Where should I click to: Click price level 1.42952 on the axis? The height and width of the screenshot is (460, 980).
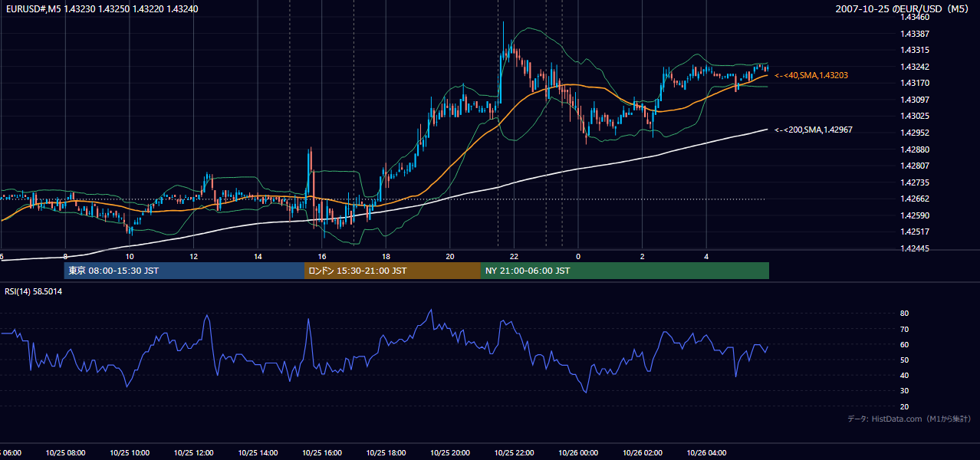(915, 133)
